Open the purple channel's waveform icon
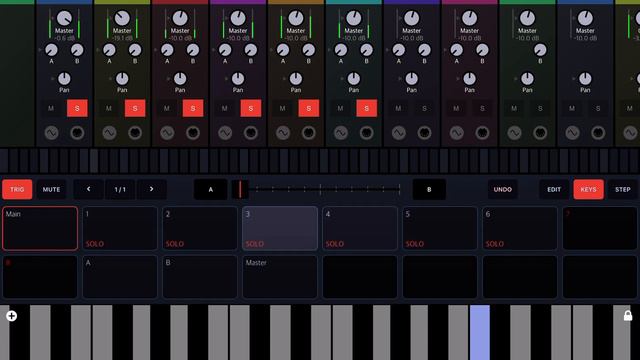Image resolution: width=640 pixels, height=360 pixels. 225,133
